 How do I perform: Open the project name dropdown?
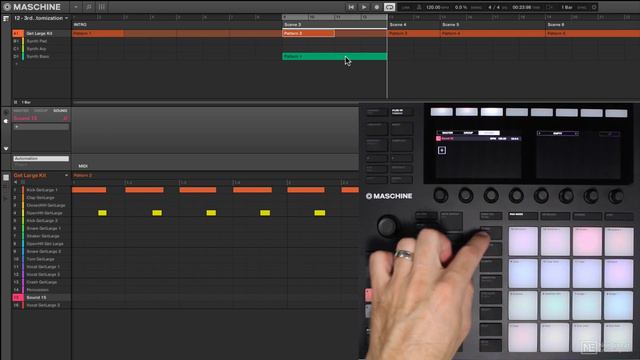pyautogui.click(x=41, y=18)
